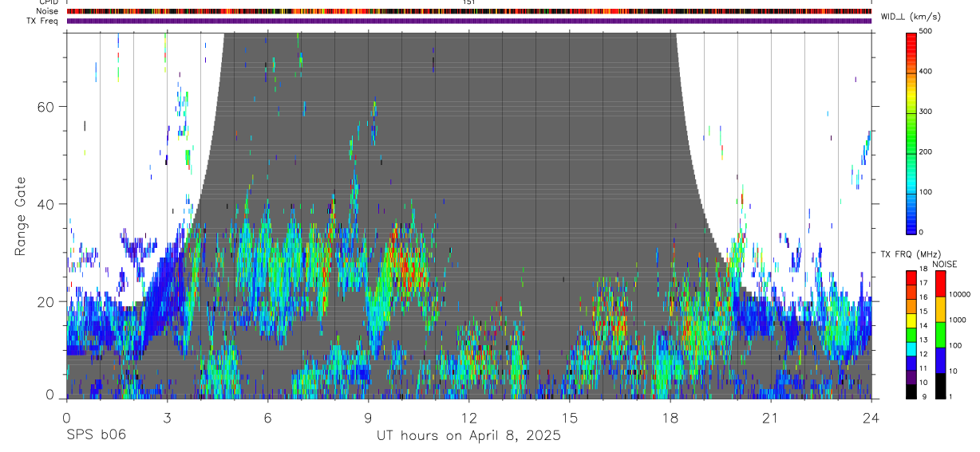The height and width of the screenshot is (452, 980).
Task: Click the '24' tick on UT hours axis
Action: point(871,418)
